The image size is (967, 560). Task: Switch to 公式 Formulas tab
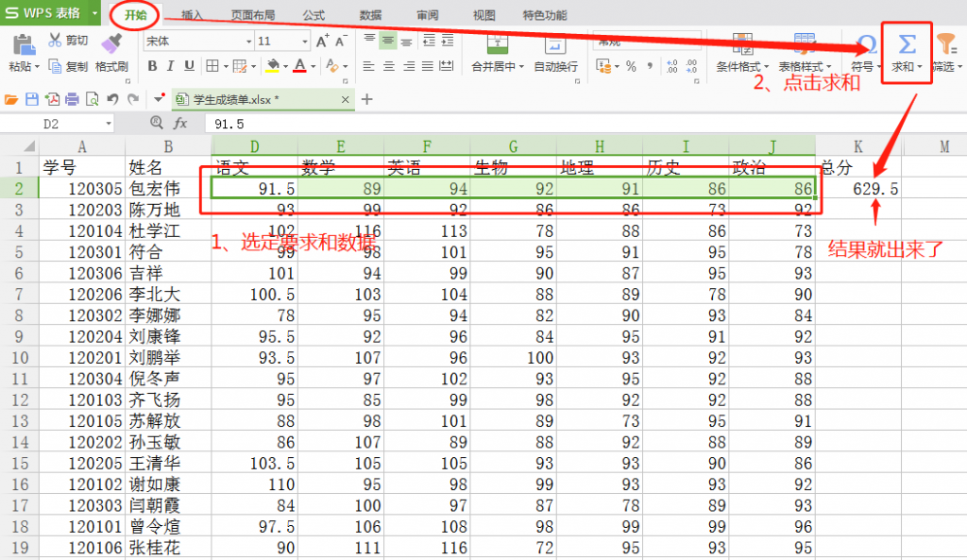pos(314,15)
